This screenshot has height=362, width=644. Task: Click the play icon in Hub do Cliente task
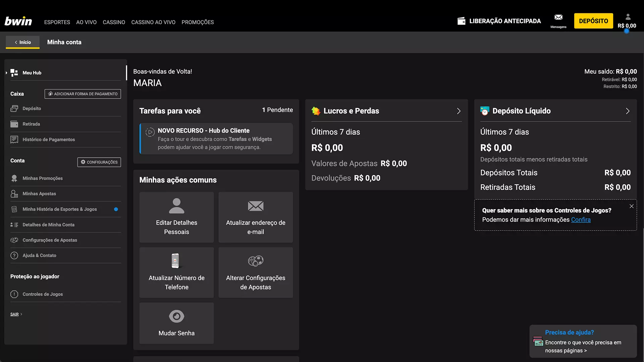click(x=150, y=132)
